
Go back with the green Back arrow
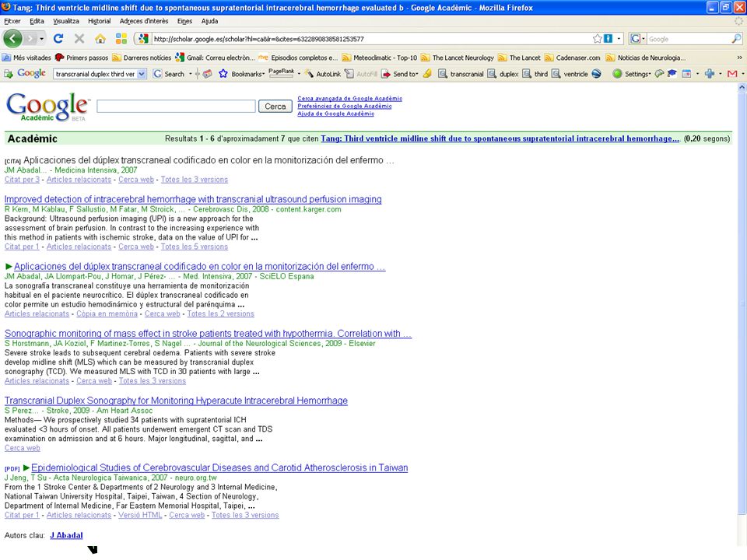(x=12, y=39)
